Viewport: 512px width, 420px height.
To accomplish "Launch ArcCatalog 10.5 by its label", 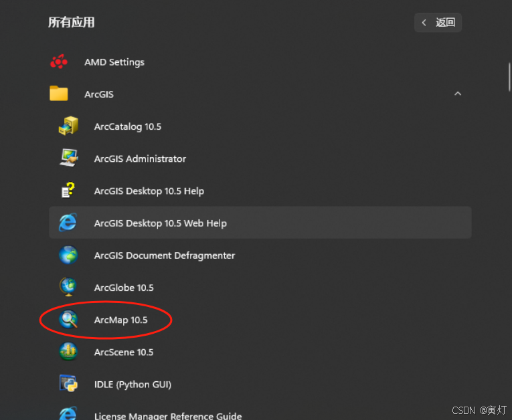I will click(128, 126).
